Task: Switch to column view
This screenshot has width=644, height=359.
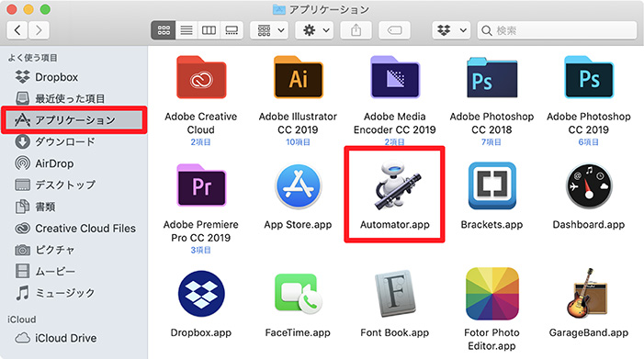Action: (x=209, y=30)
